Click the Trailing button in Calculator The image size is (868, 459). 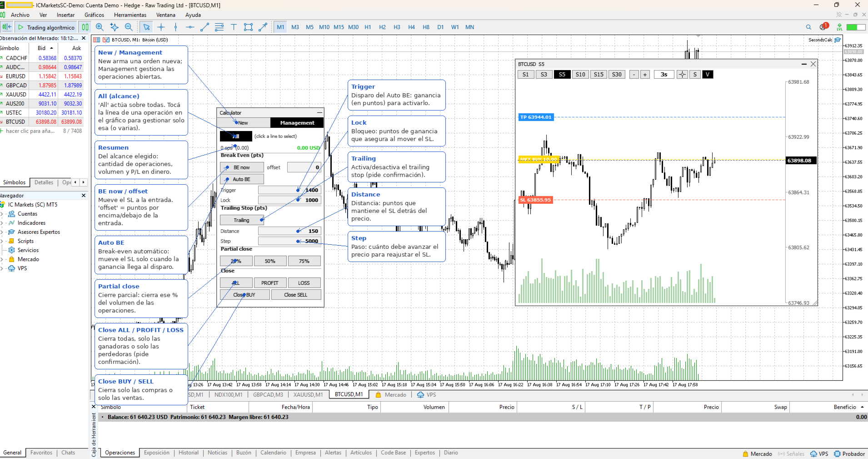pyautogui.click(x=241, y=220)
